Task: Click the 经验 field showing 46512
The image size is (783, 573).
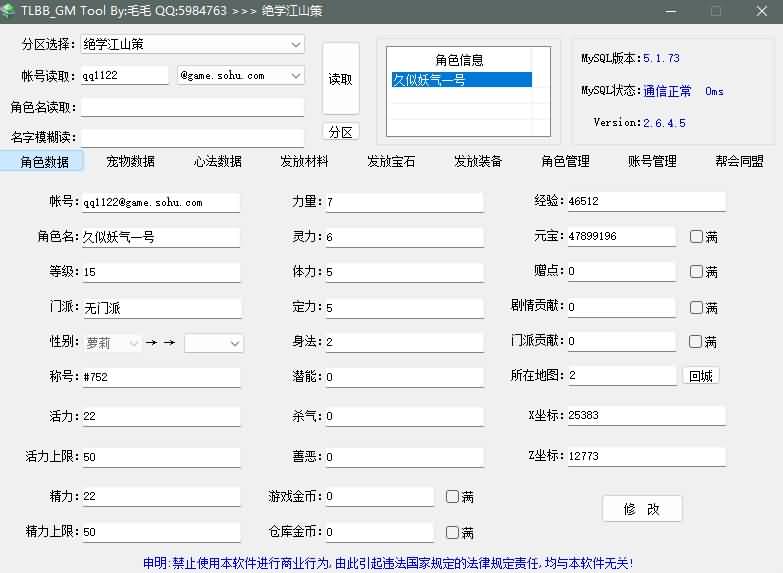Action: coord(647,201)
